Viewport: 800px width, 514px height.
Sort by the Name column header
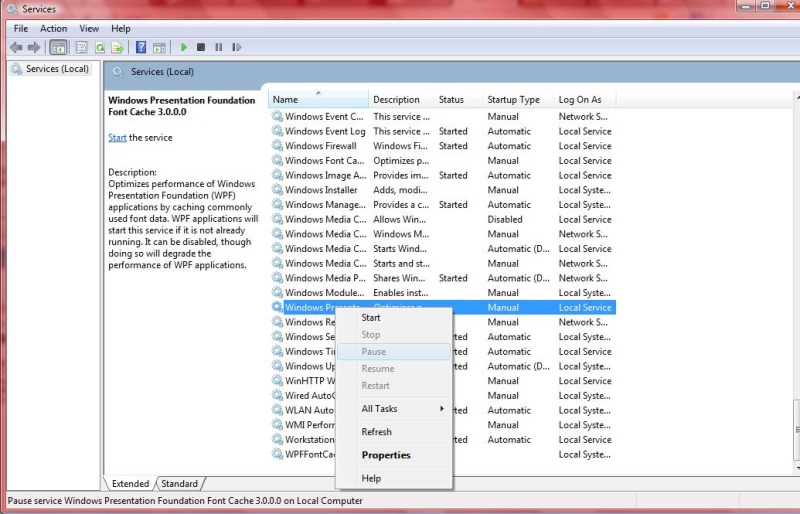pyautogui.click(x=318, y=100)
